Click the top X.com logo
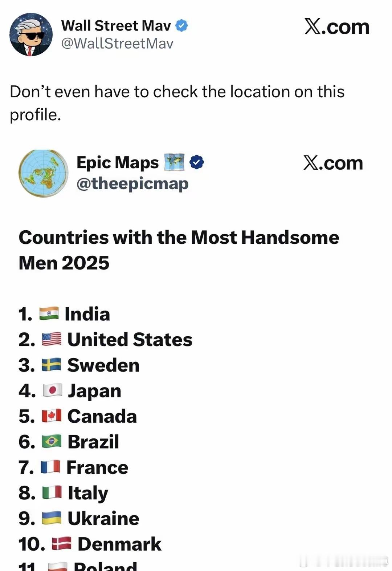Screen dimensions: 392x571 pos(336,27)
